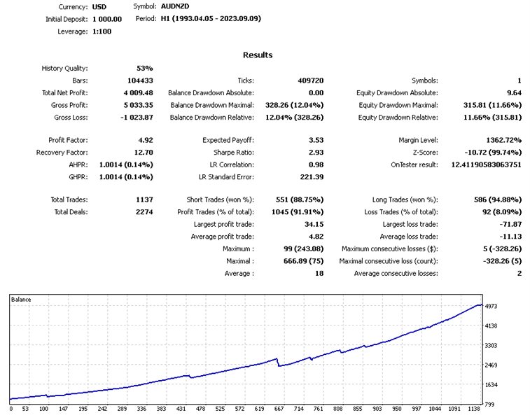This screenshot has height=420, width=530.
Task: Click the balance drop near trade 667
Action: (278, 362)
